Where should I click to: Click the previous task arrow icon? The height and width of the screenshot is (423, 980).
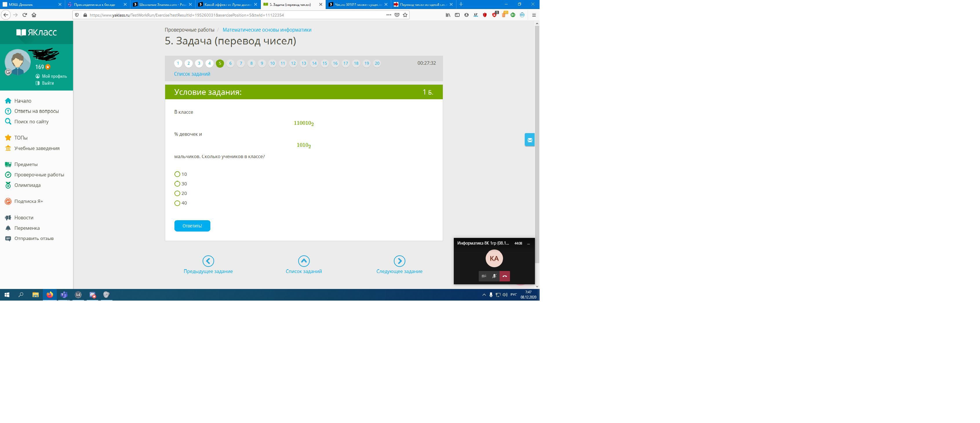208,261
